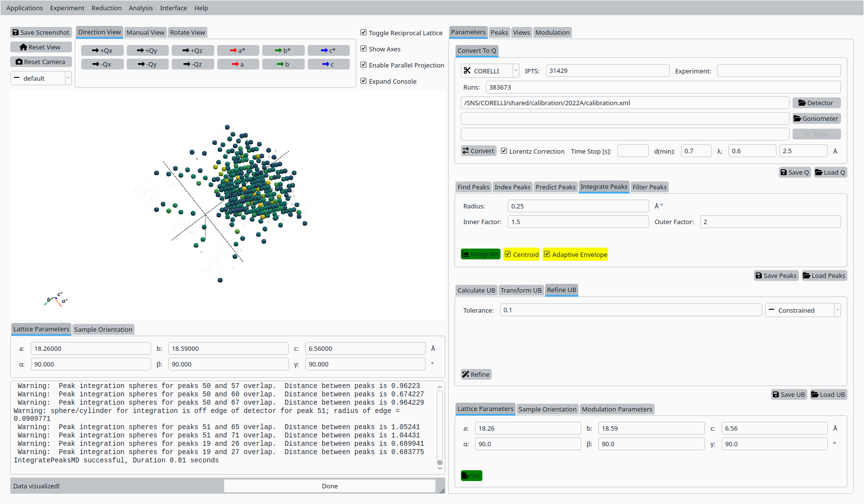The image size is (864, 504).
Task: Click the Refine button
Action: (476, 374)
